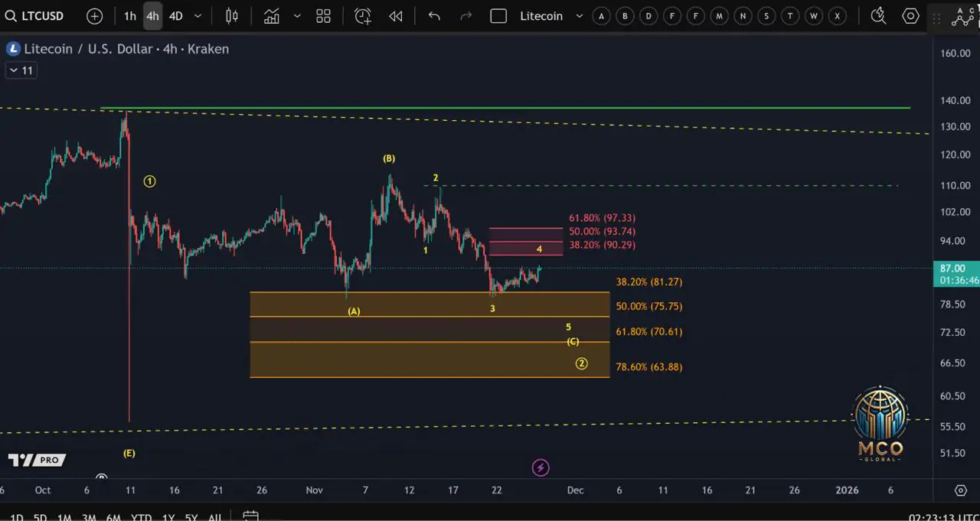980x521 pixels.
Task: Switch to the N quick layout button
Action: [x=743, y=16]
